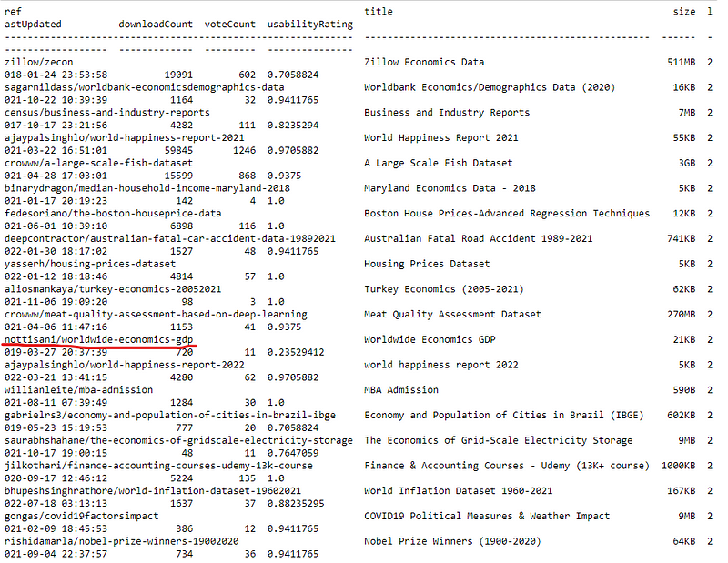The width and height of the screenshot is (728, 563).
Task: Select deepcontractor/australian-fatal-car-accident-data-19892021
Action: (170, 238)
